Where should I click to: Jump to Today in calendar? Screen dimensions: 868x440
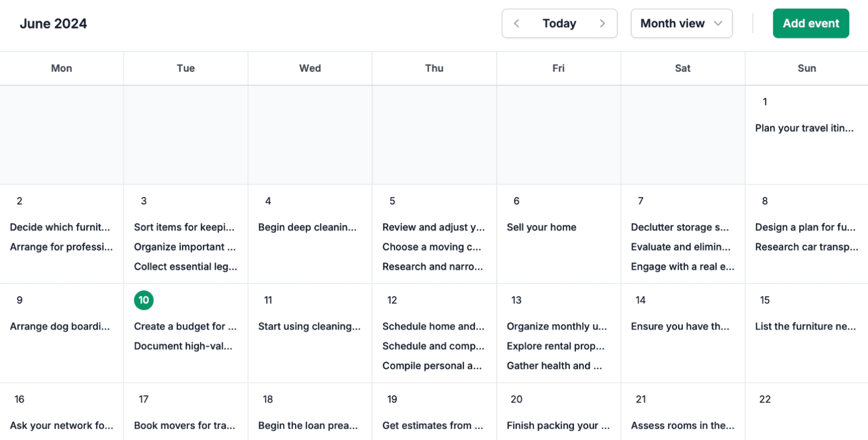pos(559,24)
